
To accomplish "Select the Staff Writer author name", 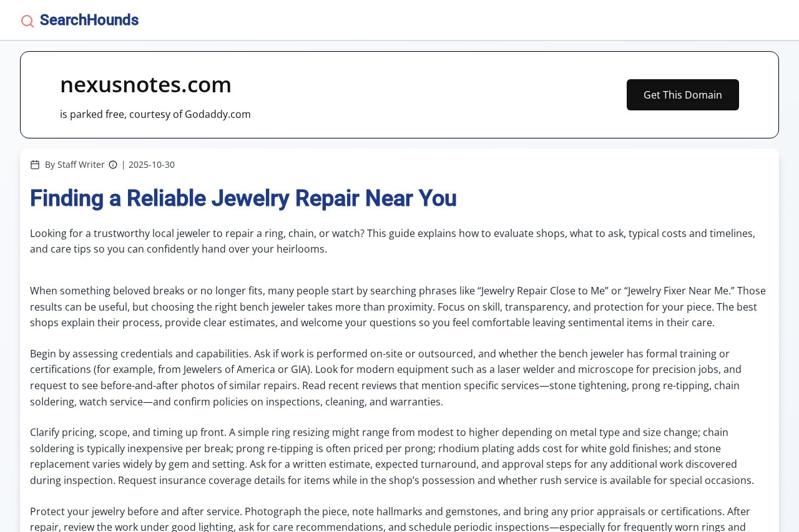I will coord(81,165).
